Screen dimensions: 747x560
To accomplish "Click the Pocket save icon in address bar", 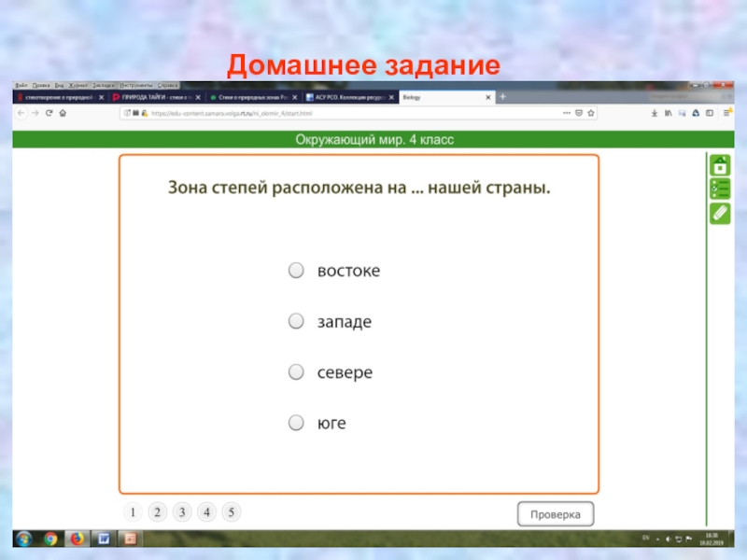I will pyautogui.click(x=579, y=113).
